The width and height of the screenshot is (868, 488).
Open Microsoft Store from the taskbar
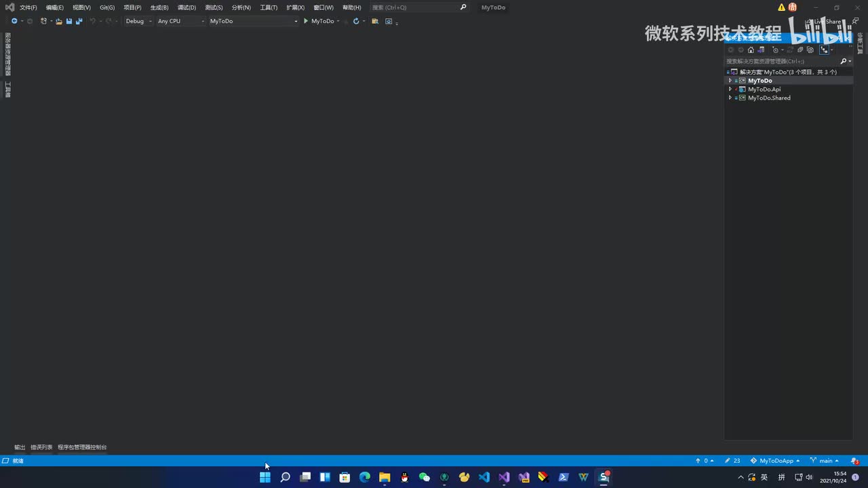(344, 477)
